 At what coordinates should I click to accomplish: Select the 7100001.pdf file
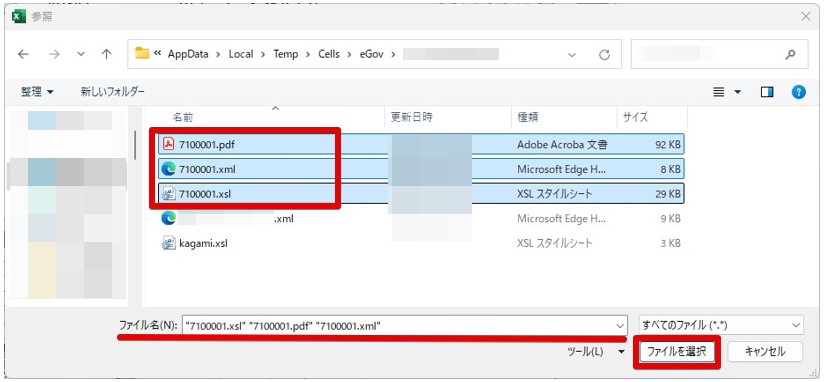tap(421, 144)
